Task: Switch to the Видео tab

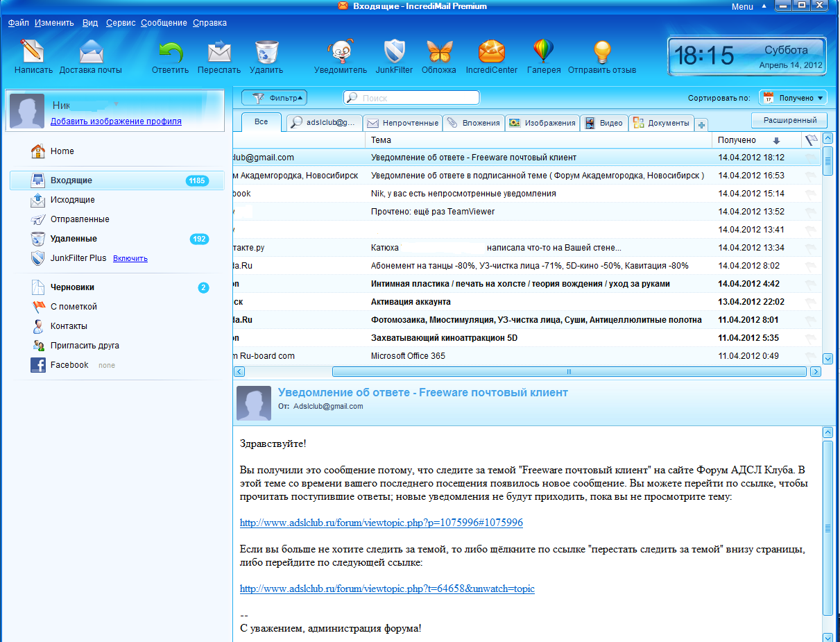Action: click(x=604, y=123)
